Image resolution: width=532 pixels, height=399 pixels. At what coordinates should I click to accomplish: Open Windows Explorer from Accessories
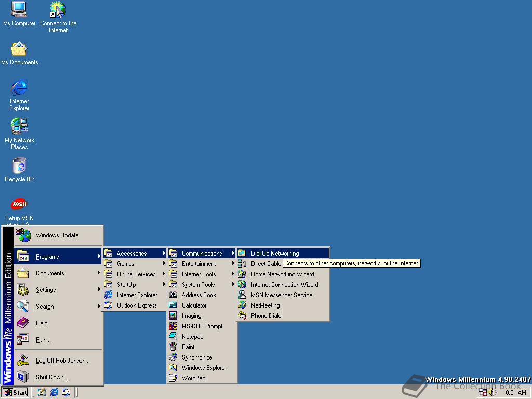coord(202,367)
